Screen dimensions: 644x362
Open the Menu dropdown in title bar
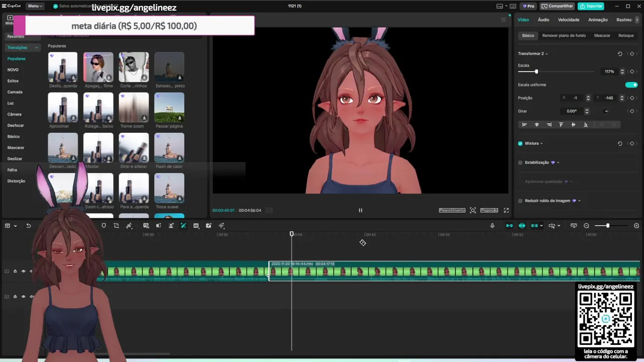[x=35, y=6]
